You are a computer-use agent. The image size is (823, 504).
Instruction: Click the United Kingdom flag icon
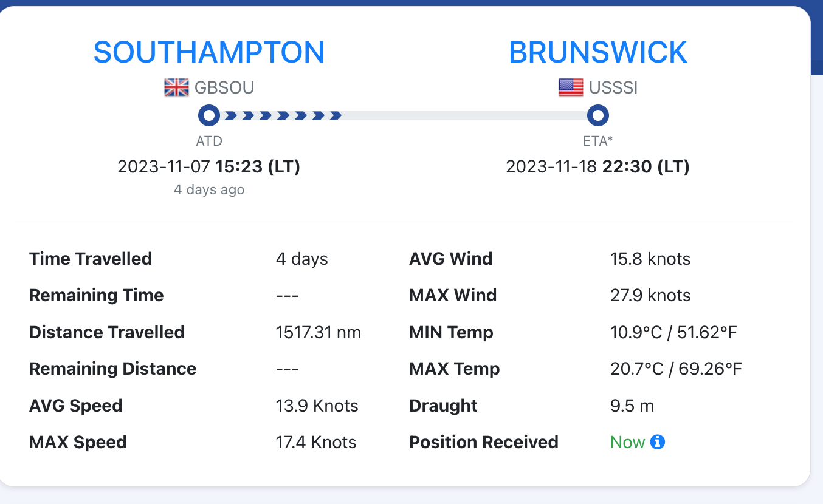click(177, 87)
